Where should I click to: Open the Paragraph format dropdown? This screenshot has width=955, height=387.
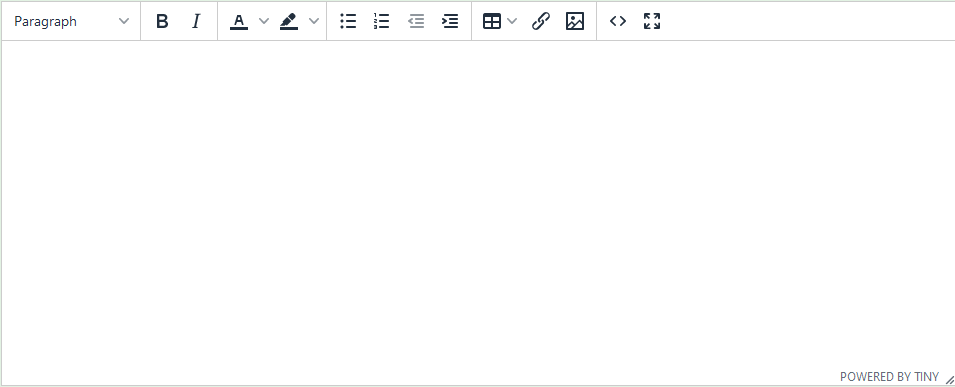(71, 21)
